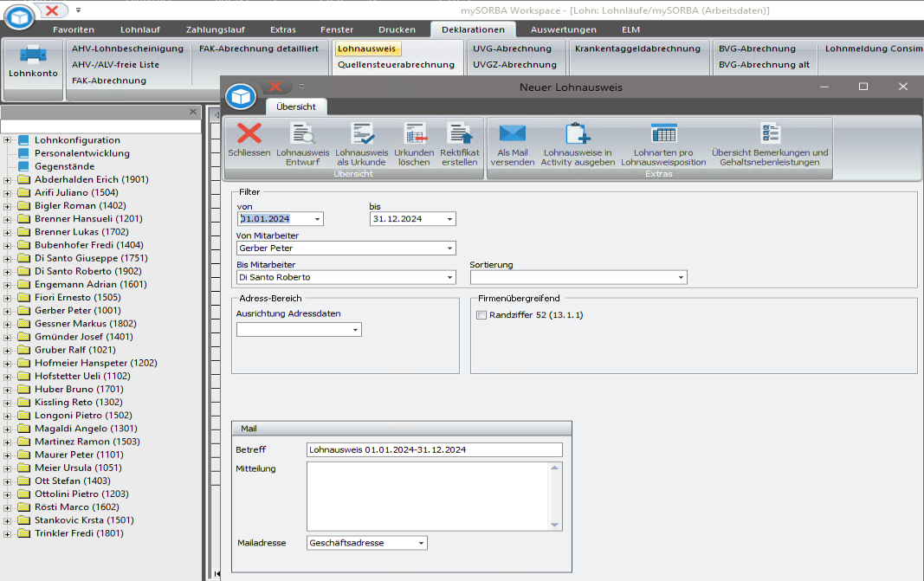Viewport: 924px width, 581px height.
Task: Open the Auswertungen ribbon tab
Action: [x=564, y=29]
